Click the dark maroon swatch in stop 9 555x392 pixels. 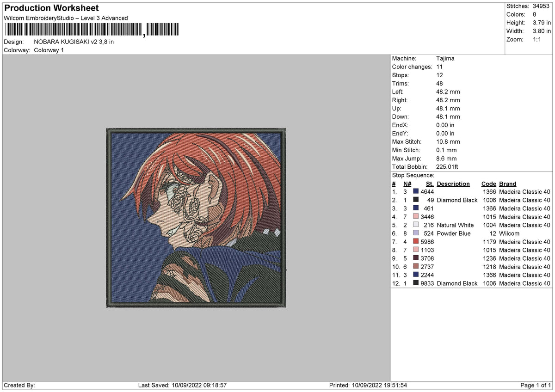(x=416, y=258)
